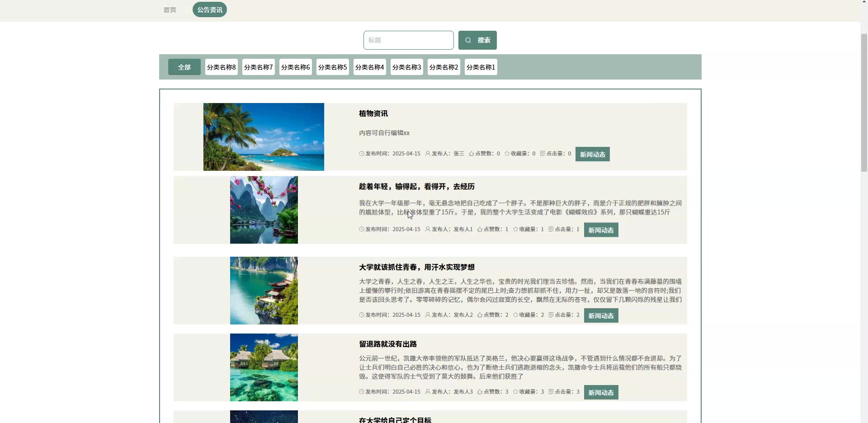Click the star icon beside 收藏量：3
Viewport: 868px width, 423px height.
(515, 392)
